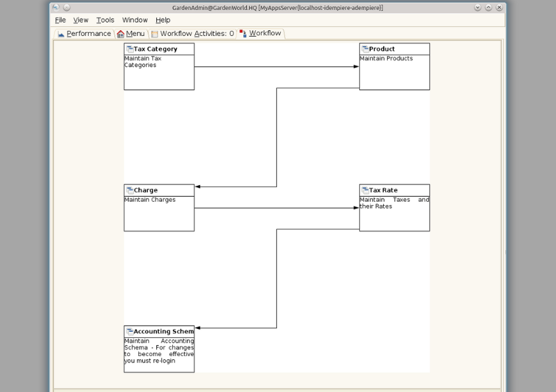Click the Charge node window icon
The height and width of the screenshot is (392, 556).
coord(130,190)
